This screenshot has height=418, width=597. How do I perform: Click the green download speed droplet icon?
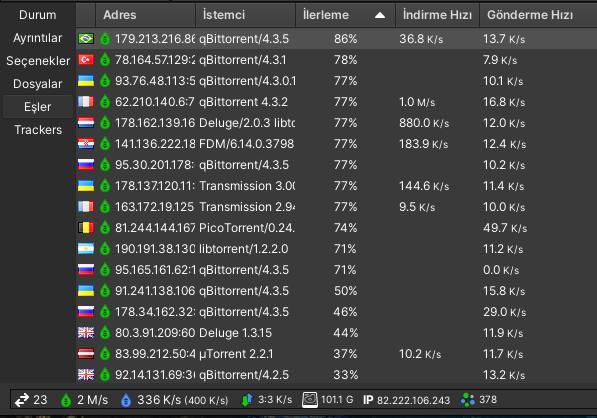(66, 400)
